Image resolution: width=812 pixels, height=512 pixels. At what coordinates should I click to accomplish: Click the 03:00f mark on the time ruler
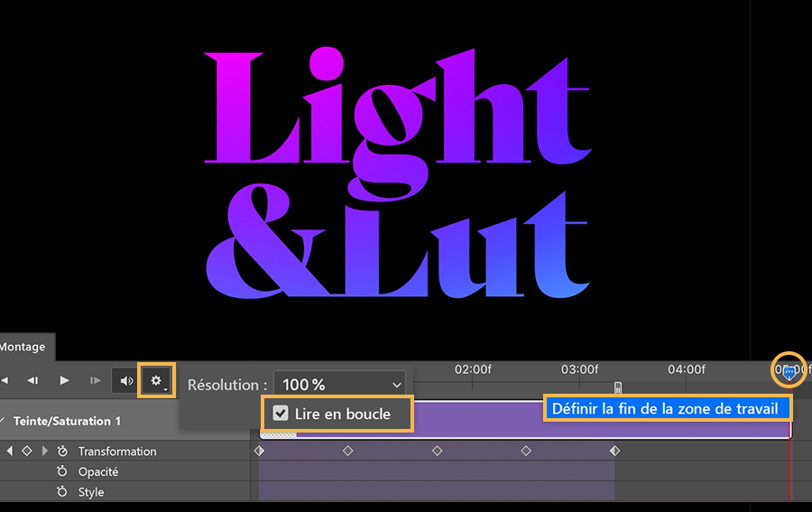click(x=579, y=369)
